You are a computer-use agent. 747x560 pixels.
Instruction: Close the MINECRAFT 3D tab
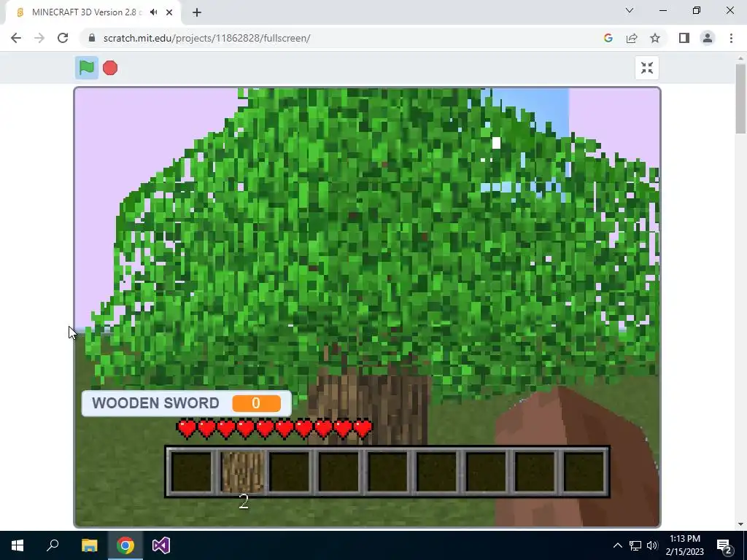(169, 12)
